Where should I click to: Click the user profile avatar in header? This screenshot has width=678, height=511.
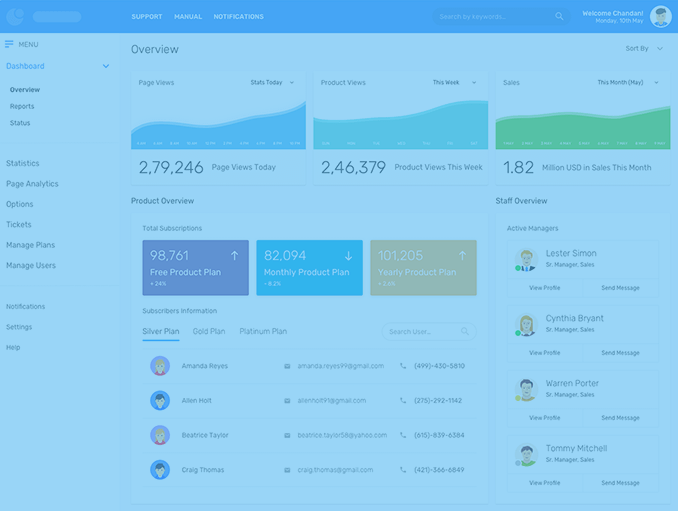pyautogui.click(x=660, y=16)
